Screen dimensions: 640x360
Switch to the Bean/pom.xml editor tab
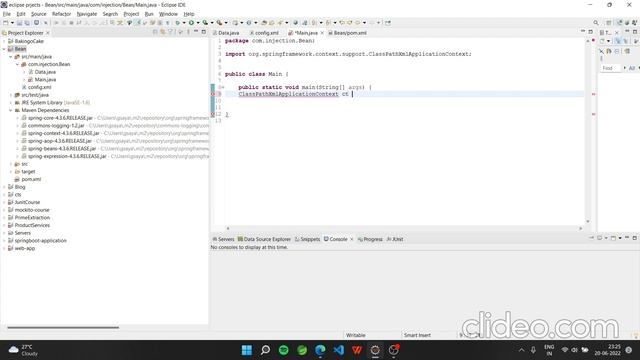(347, 33)
